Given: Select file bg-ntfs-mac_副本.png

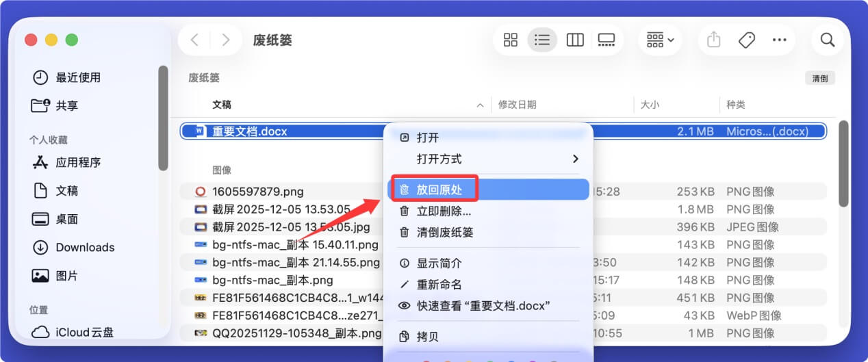Looking at the screenshot, I should [272, 280].
